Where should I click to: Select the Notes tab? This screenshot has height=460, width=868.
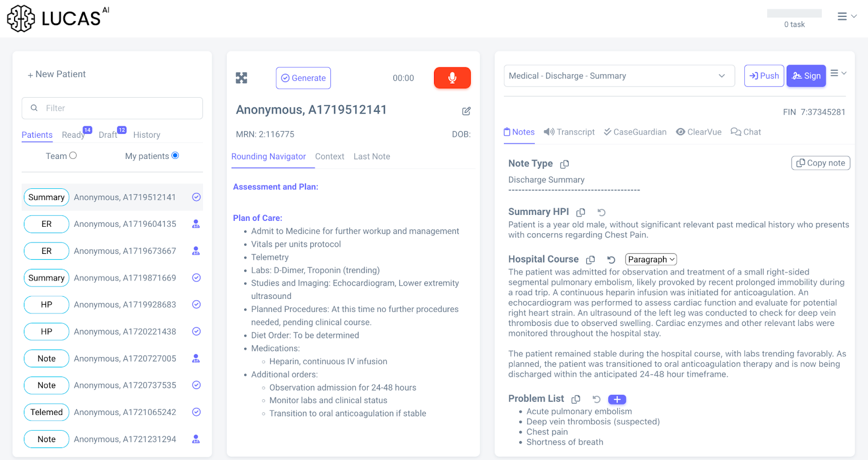tap(519, 132)
